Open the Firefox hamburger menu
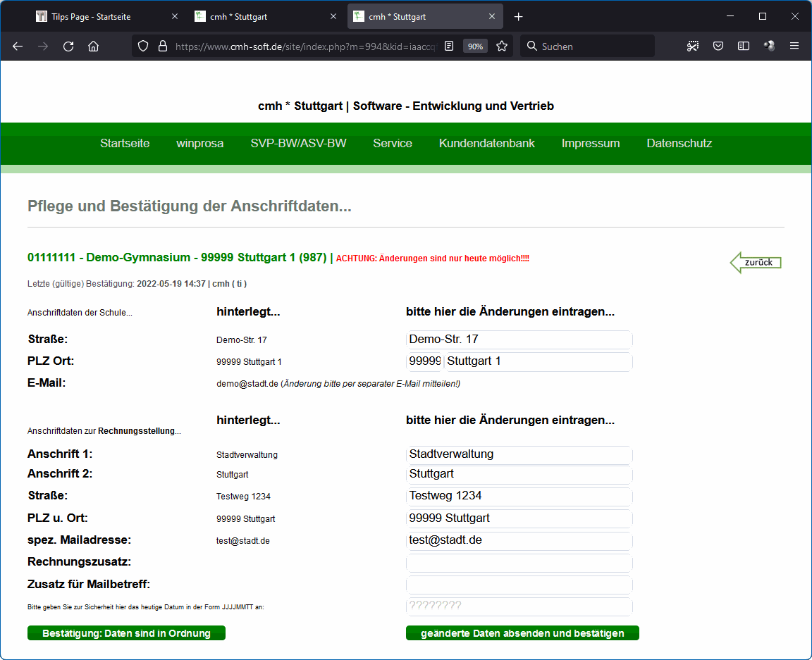This screenshot has width=812, height=660. (x=794, y=46)
